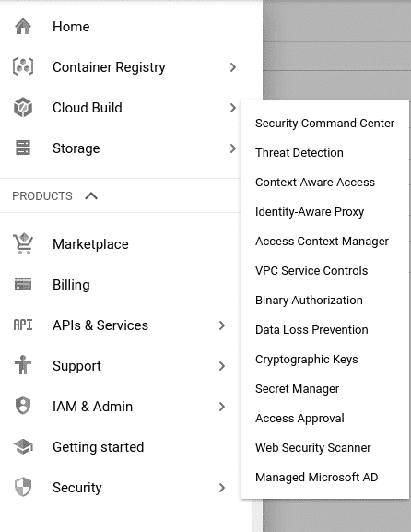Click the PRODUCTS section header text
The image size is (411, 532).
click(x=42, y=196)
